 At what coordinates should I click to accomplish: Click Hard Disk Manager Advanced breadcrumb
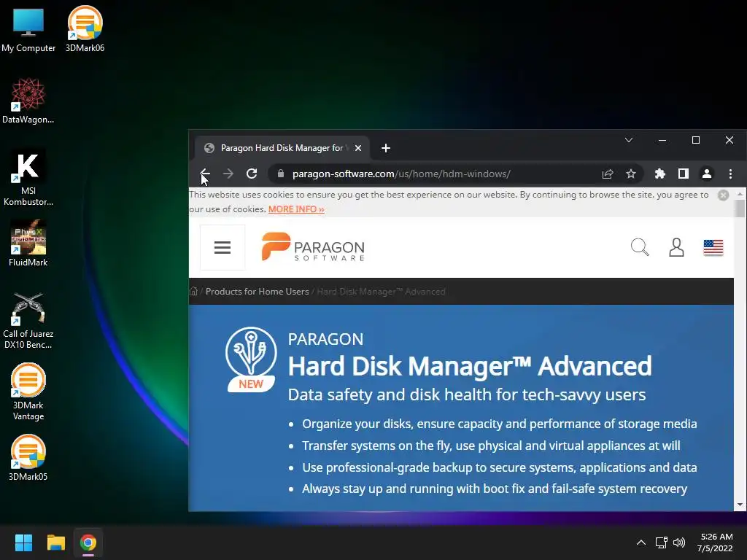click(x=381, y=292)
